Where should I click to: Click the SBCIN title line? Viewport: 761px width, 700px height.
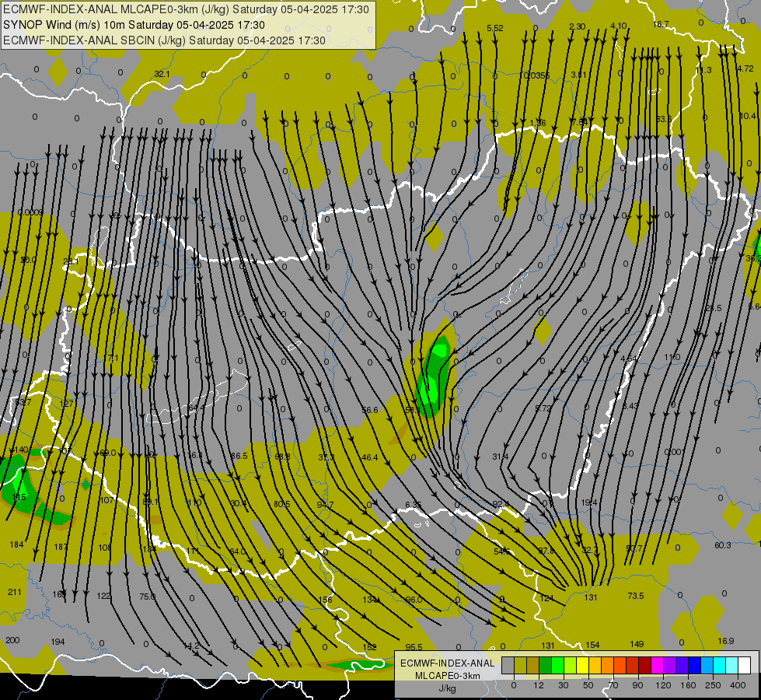click(x=164, y=40)
